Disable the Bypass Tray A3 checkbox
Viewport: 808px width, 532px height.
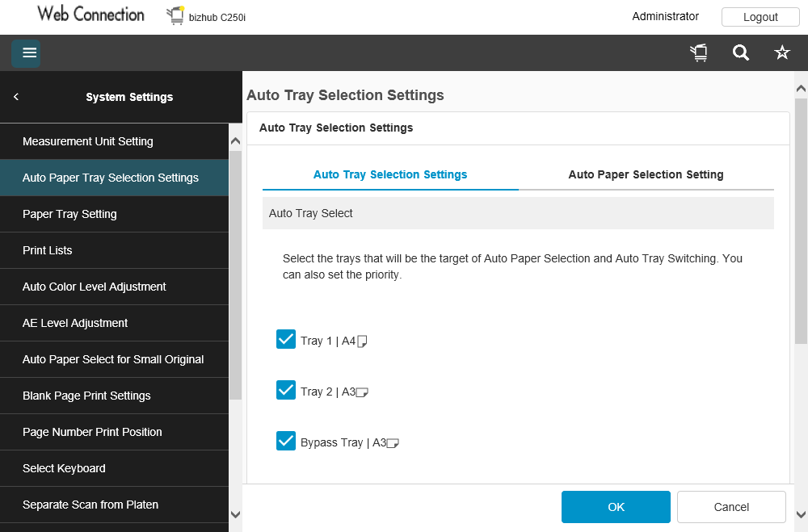click(x=286, y=442)
